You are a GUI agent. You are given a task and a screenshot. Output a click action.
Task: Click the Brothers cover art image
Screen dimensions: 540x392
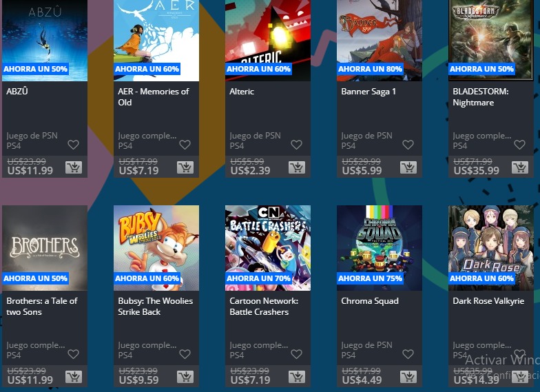(x=45, y=248)
